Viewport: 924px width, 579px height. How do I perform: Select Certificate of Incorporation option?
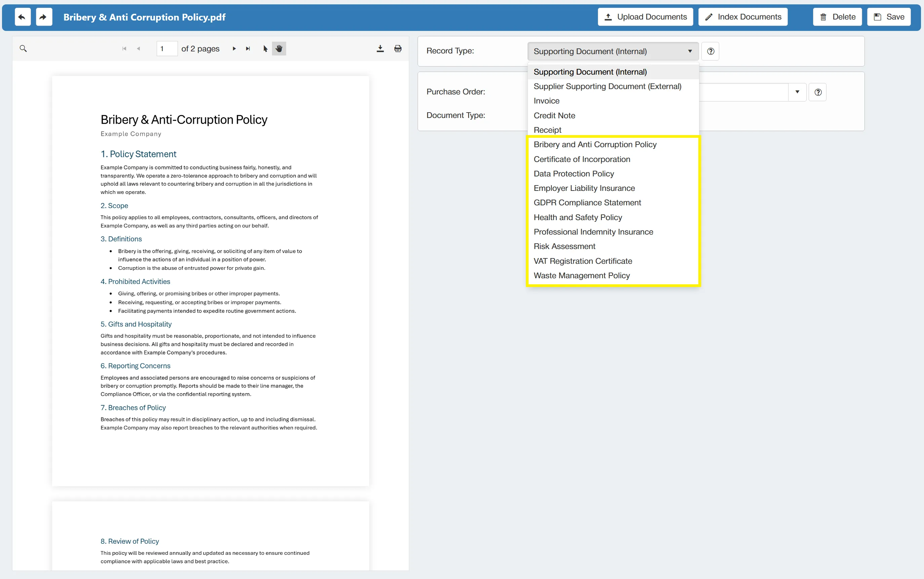tap(613, 159)
